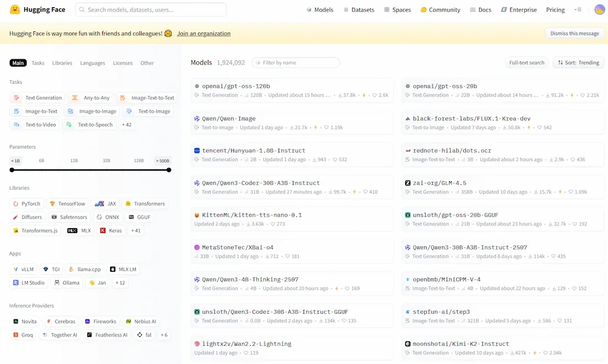Select the Text-to-Image task filter
The width and height of the screenshot is (608, 364).
click(x=148, y=111)
